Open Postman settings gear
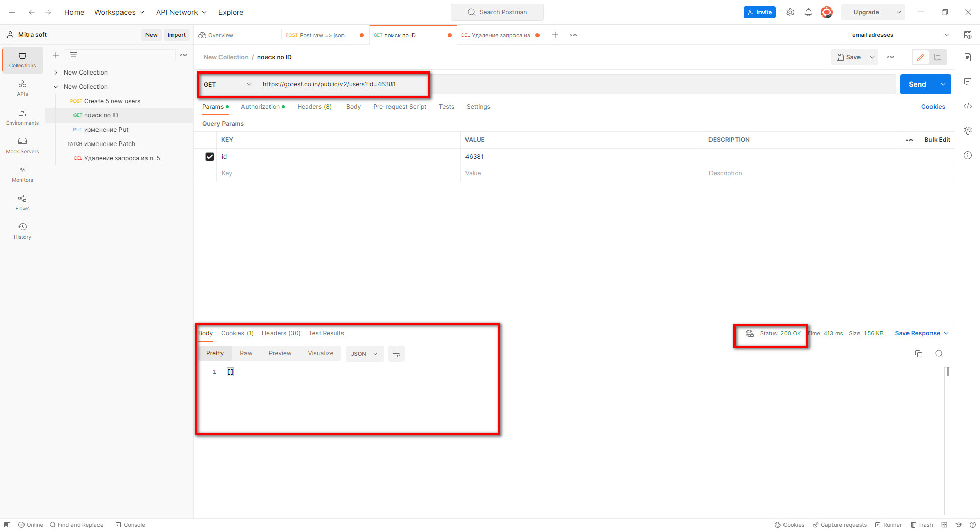 click(790, 12)
